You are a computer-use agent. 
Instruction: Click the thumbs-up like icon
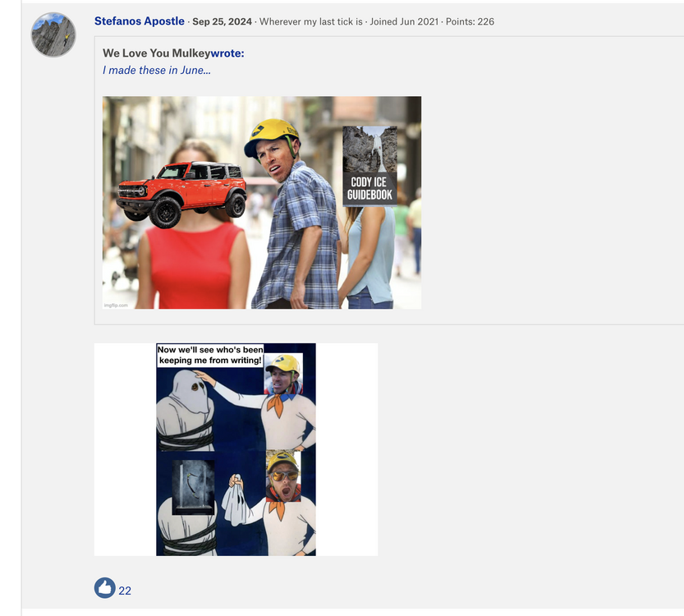coord(104,588)
